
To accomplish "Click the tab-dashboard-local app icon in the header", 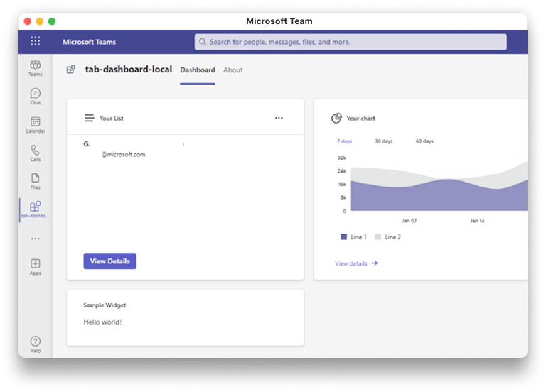I will (70, 70).
